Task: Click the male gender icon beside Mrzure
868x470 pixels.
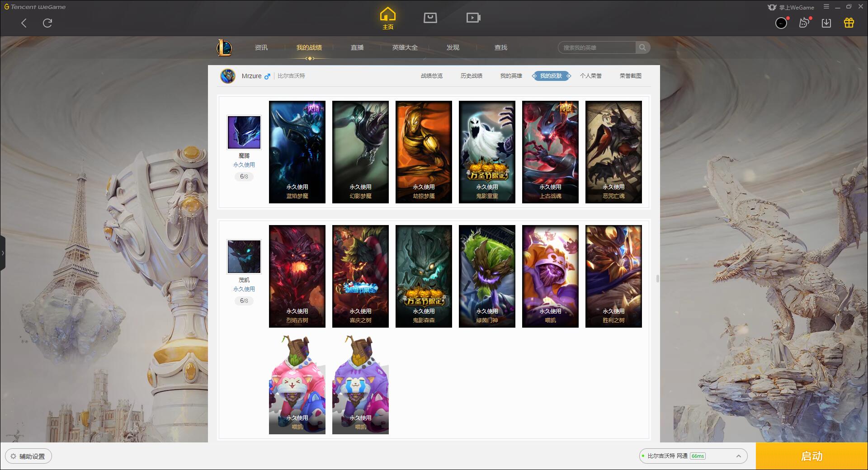Action: click(267, 76)
